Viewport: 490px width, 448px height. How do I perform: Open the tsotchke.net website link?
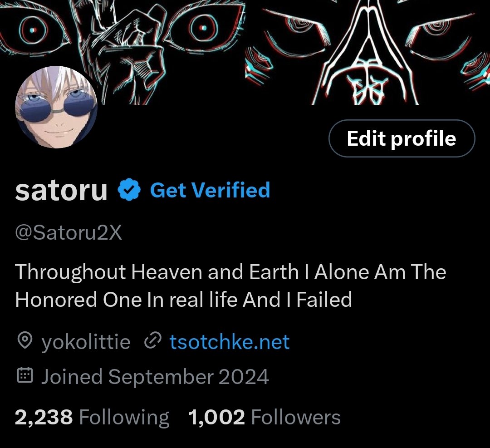point(230,341)
